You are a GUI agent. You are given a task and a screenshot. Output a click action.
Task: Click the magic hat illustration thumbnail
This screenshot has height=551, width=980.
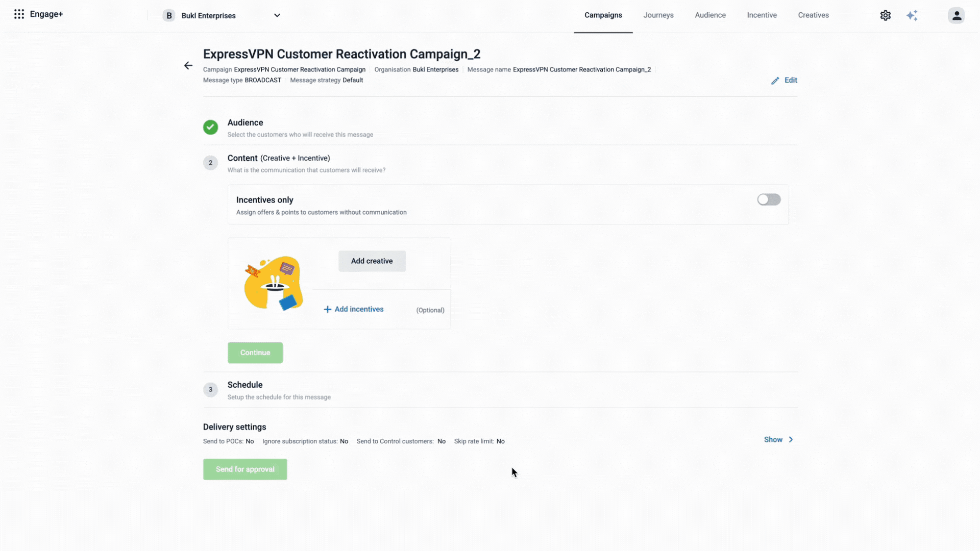(274, 283)
